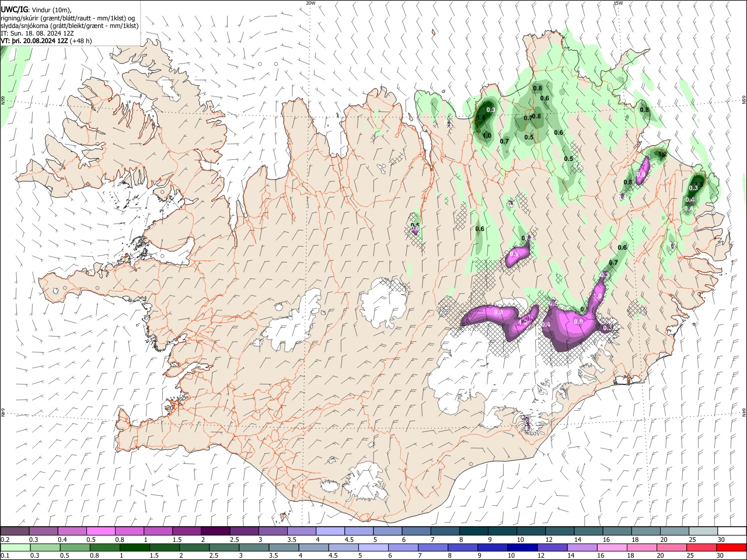Screen dimensions: 747x560
Task: Click the '1.2' rainfall value on the map
Action: (x=662, y=155)
